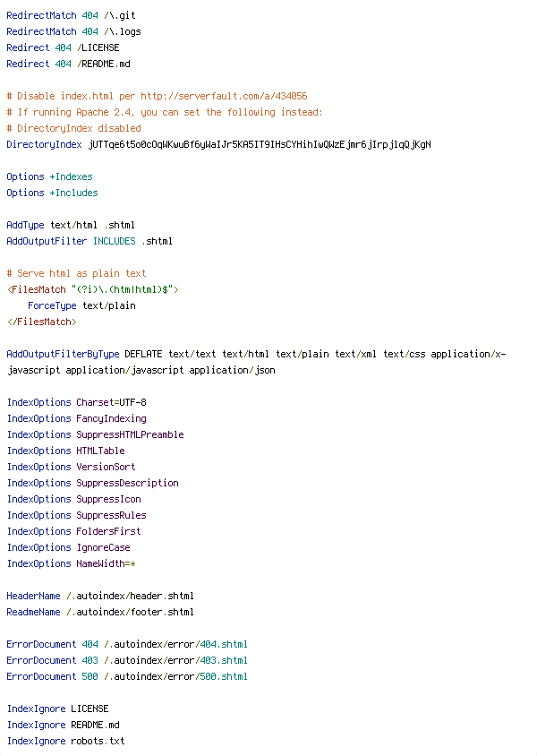Click 'IndexOptions FoldersFirst' line
The image size is (537, 756).
(73, 531)
